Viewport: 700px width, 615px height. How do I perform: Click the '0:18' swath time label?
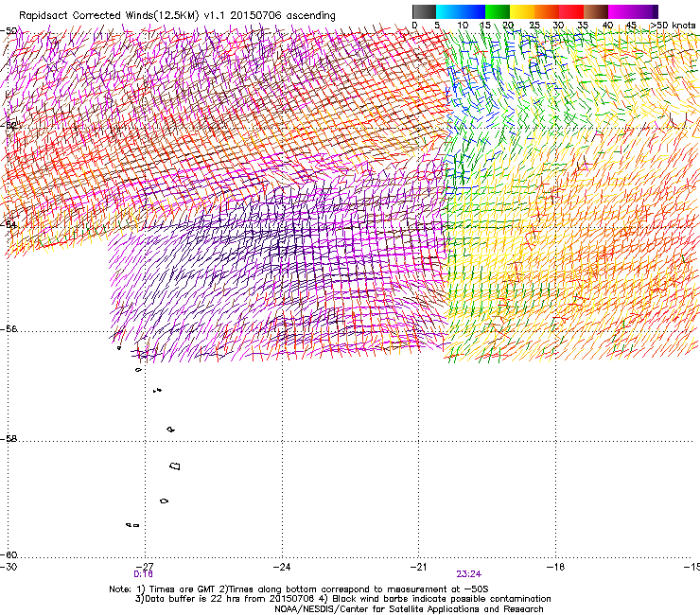coord(143,574)
